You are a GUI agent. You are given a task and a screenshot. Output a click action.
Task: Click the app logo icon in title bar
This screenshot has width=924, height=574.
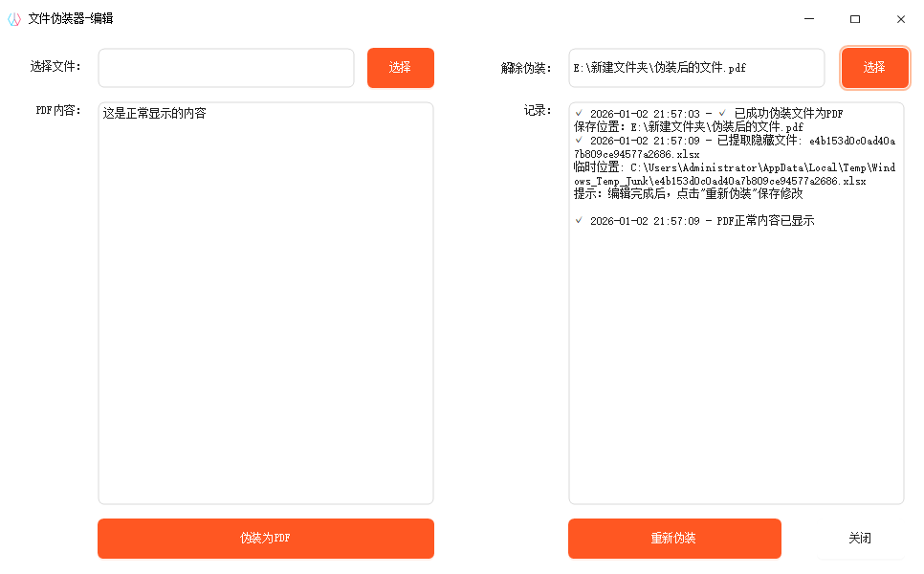coord(14,19)
